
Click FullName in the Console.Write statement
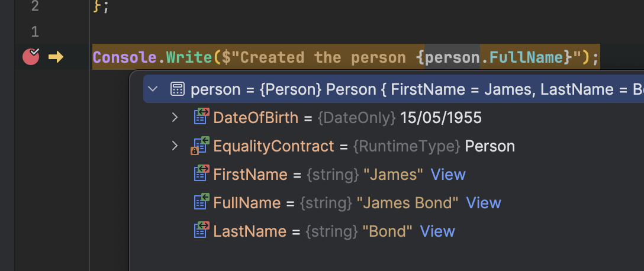pyautogui.click(x=521, y=57)
